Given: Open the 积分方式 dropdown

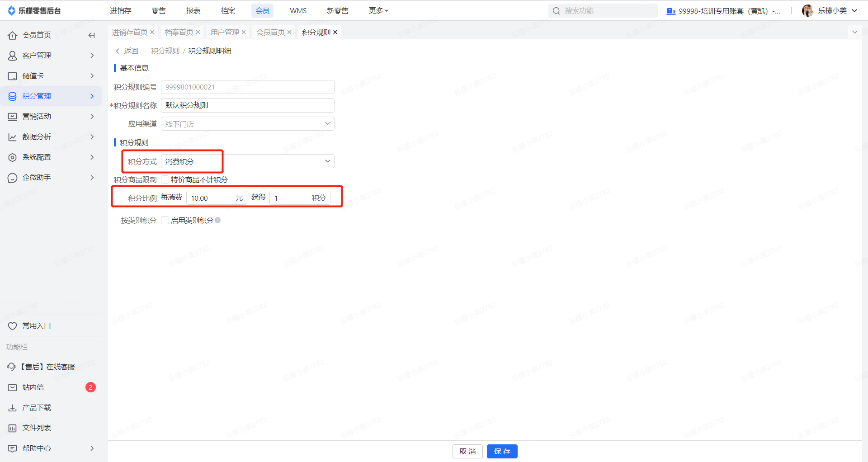Looking at the screenshot, I should 248,161.
